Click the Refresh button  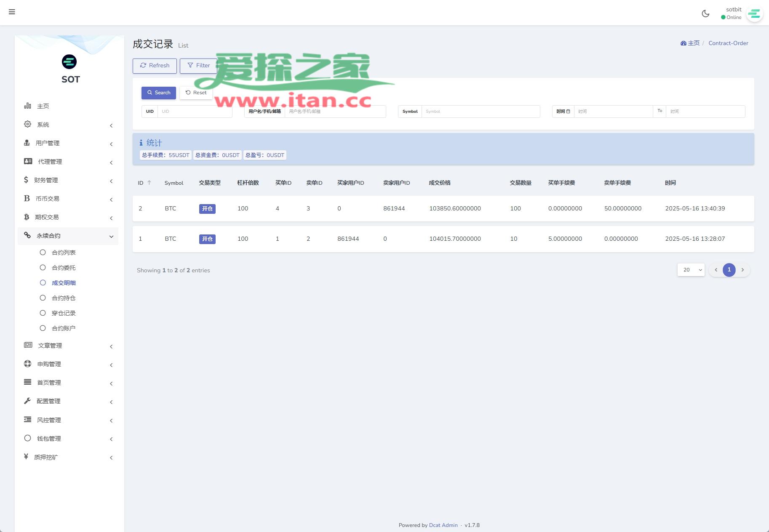[155, 66]
